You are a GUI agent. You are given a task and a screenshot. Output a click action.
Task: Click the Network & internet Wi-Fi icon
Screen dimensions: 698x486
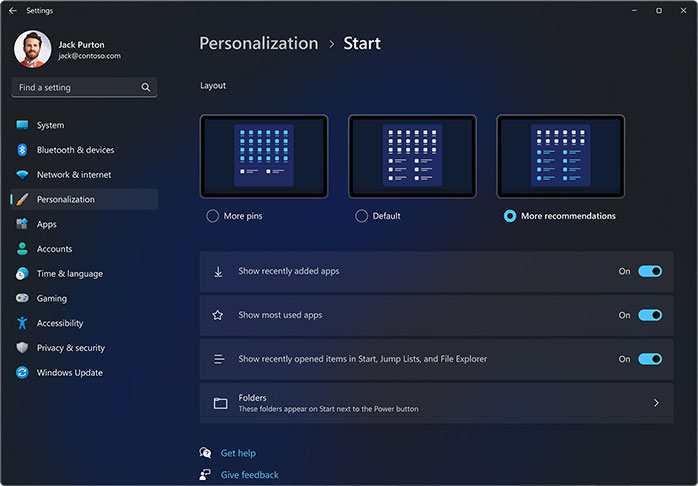(x=22, y=175)
